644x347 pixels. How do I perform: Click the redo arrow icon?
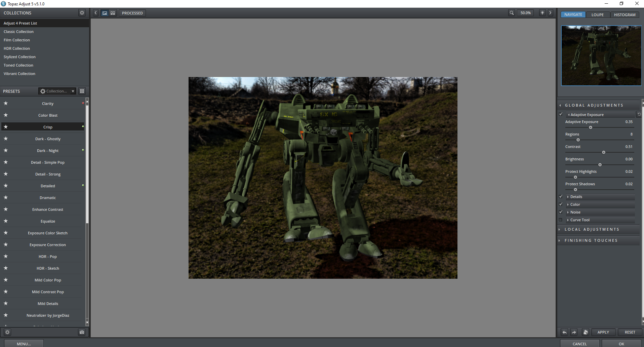tap(574, 332)
